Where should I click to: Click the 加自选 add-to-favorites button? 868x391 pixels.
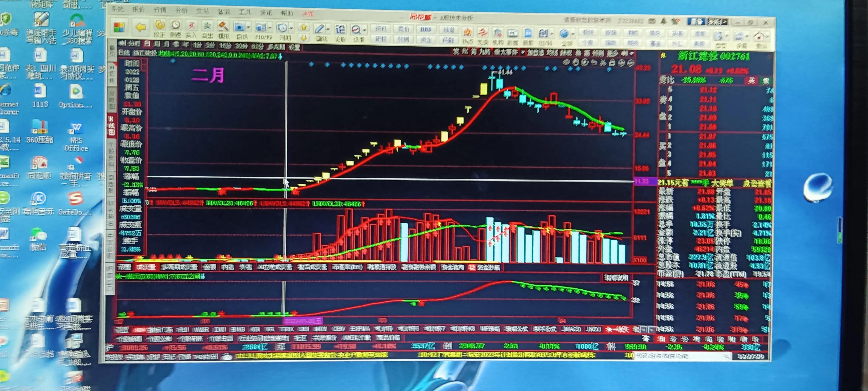coord(536,53)
